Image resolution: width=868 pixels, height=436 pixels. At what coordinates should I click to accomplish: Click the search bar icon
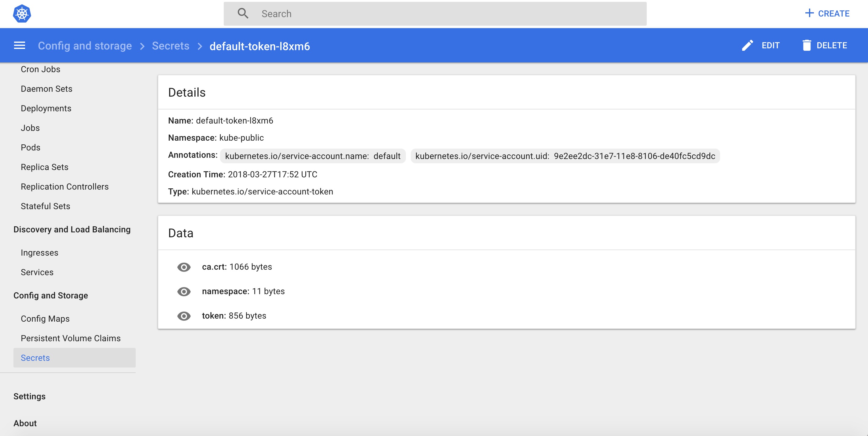coord(243,13)
